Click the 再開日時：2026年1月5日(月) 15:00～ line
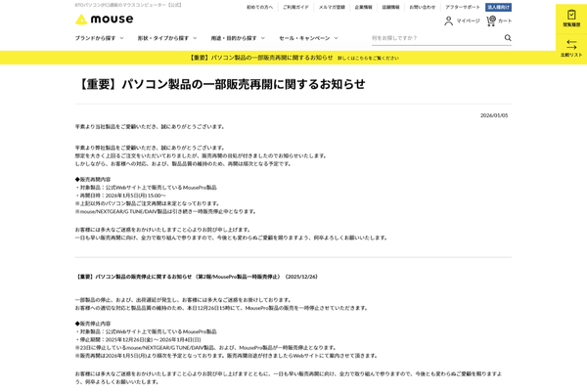 coord(120,196)
